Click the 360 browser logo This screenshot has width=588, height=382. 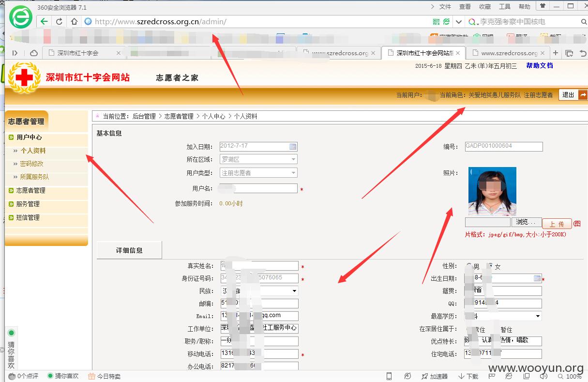coord(21,17)
